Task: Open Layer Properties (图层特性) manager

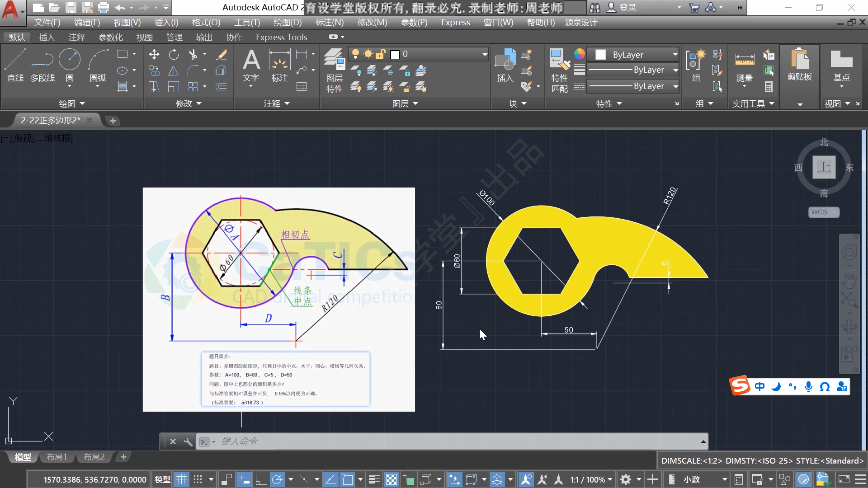Action: (x=335, y=70)
